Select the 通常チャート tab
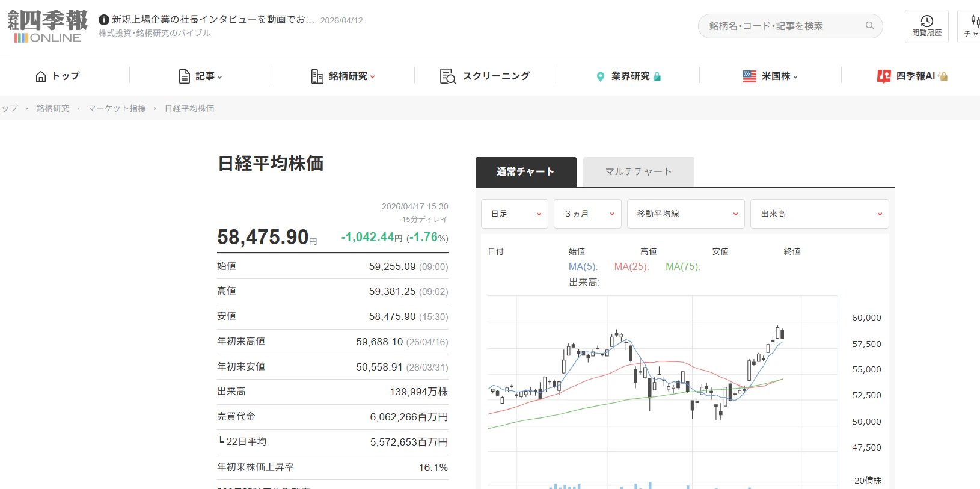 (x=526, y=172)
